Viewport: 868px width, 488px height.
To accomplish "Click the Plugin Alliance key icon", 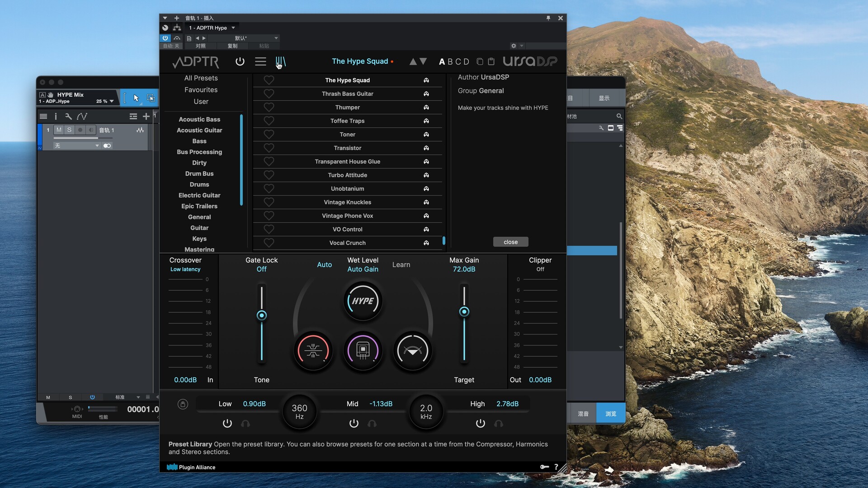I will [x=544, y=467].
